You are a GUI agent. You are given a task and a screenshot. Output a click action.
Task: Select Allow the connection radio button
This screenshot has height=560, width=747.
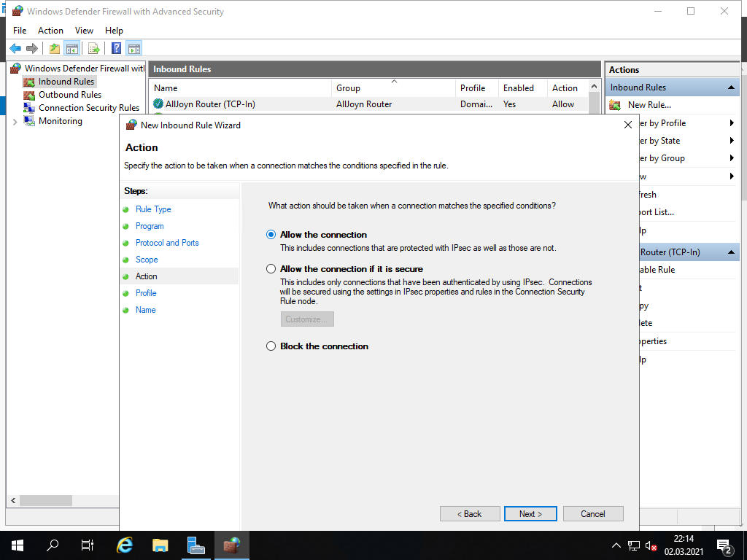[271, 235]
